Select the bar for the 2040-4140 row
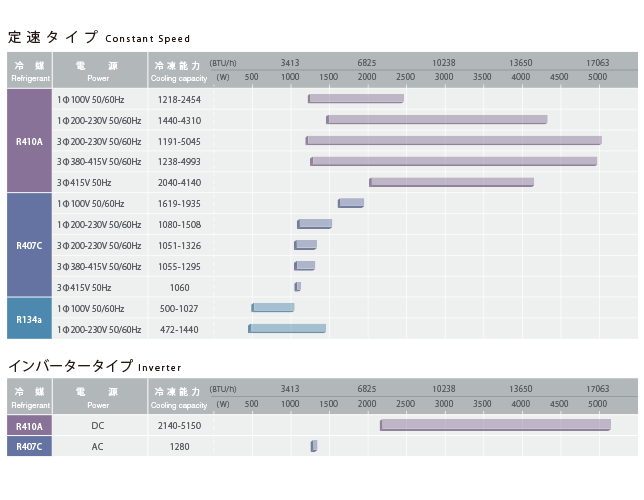The height and width of the screenshot is (500, 644). click(451, 182)
